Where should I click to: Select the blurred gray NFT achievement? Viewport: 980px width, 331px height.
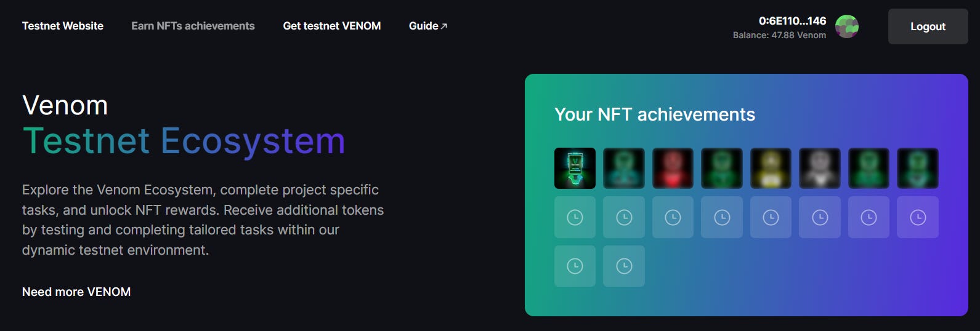(820, 168)
